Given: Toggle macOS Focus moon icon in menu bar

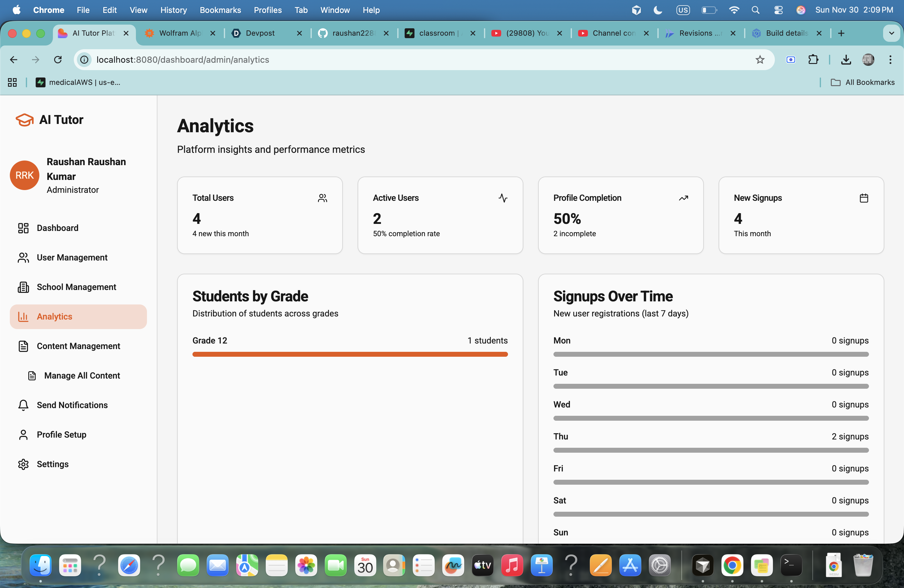Looking at the screenshot, I should point(658,10).
